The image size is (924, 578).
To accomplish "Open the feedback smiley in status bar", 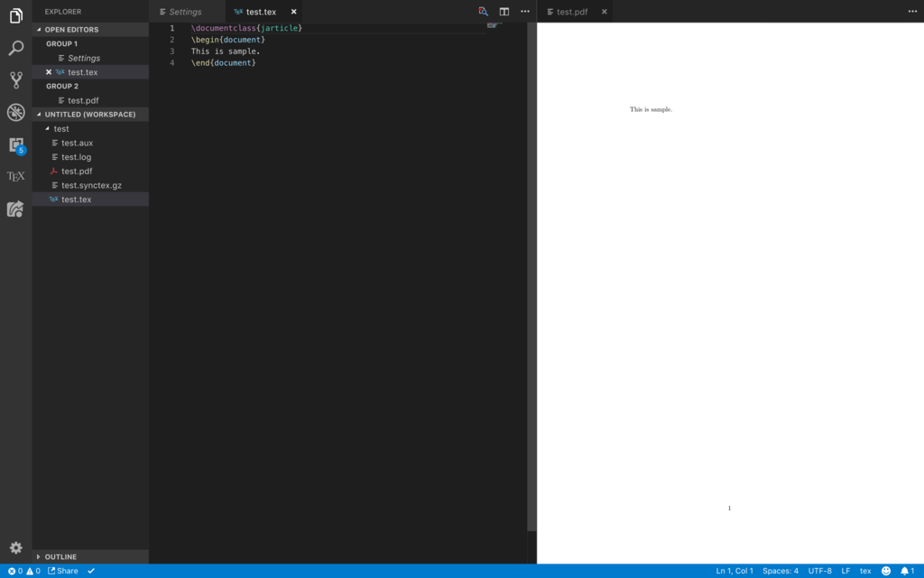I will [886, 571].
